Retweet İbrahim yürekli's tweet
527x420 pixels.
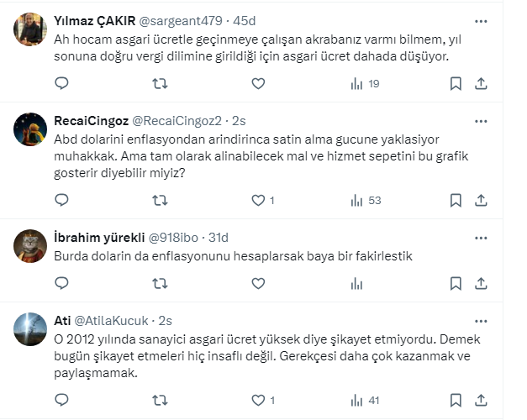160,284
